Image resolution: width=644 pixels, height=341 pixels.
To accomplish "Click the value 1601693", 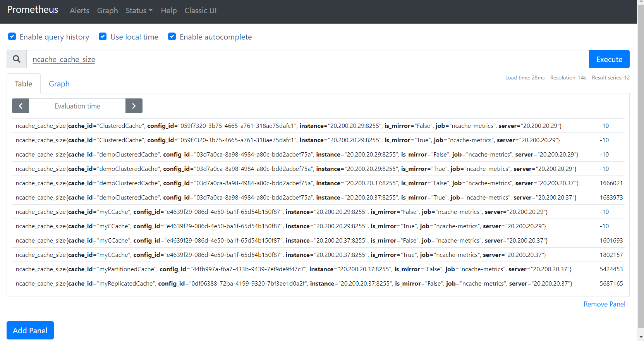I will click(x=611, y=240).
